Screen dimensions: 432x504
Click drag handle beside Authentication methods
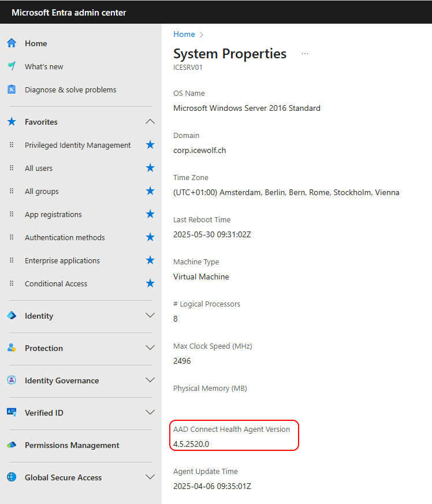[x=12, y=237]
